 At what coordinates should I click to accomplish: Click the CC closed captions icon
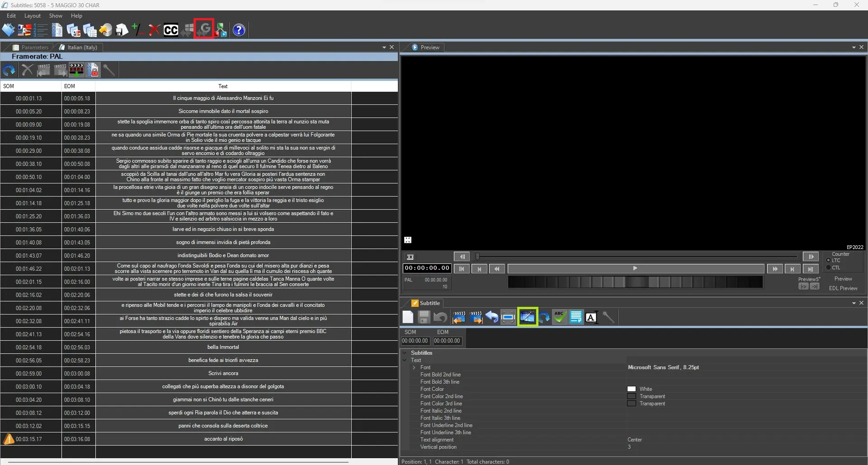[x=170, y=30]
